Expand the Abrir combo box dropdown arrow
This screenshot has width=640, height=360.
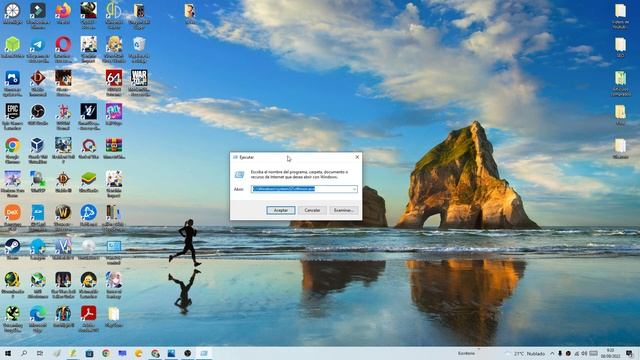[x=354, y=189]
